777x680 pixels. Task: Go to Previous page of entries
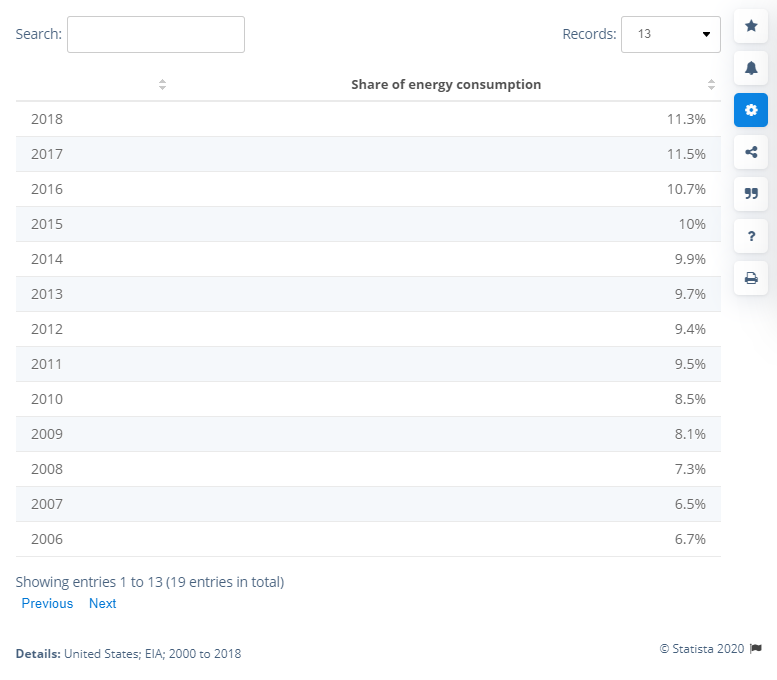[x=47, y=603]
